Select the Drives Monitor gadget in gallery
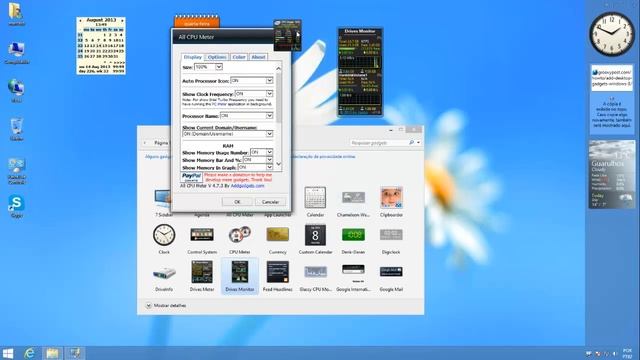 [240, 276]
